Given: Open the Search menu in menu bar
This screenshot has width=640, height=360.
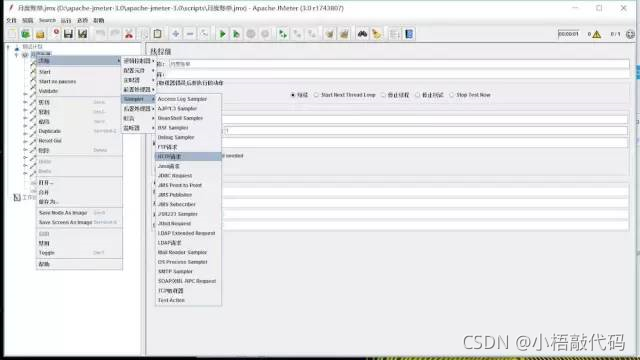Looking at the screenshot, I should tap(47, 20).
